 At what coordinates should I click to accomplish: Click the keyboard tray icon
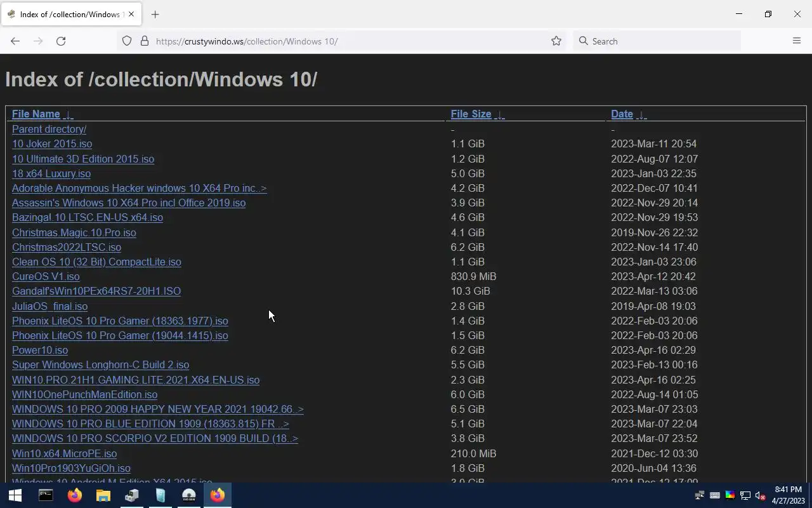(714, 495)
